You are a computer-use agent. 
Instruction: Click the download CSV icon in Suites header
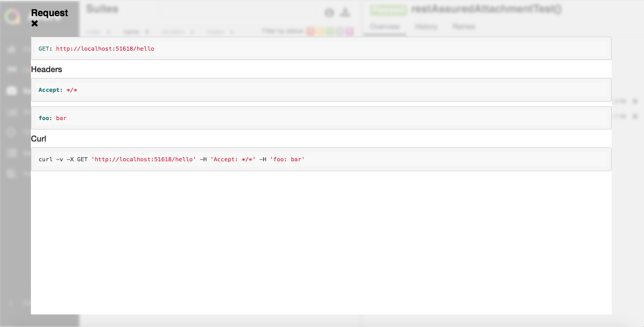pos(345,13)
